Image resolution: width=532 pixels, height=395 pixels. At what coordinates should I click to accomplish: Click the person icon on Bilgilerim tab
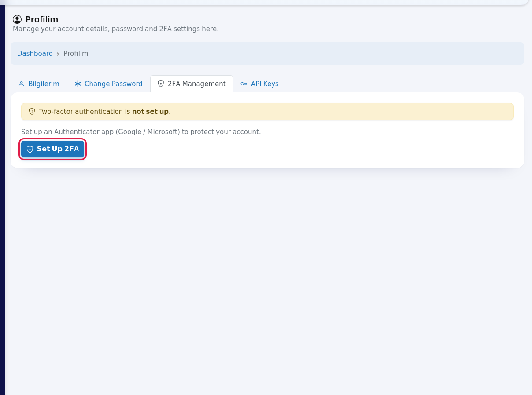point(21,84)
